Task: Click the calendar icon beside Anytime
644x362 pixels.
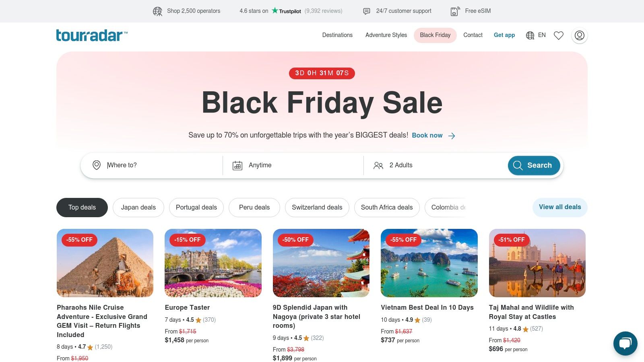Action: pos(237,165)
